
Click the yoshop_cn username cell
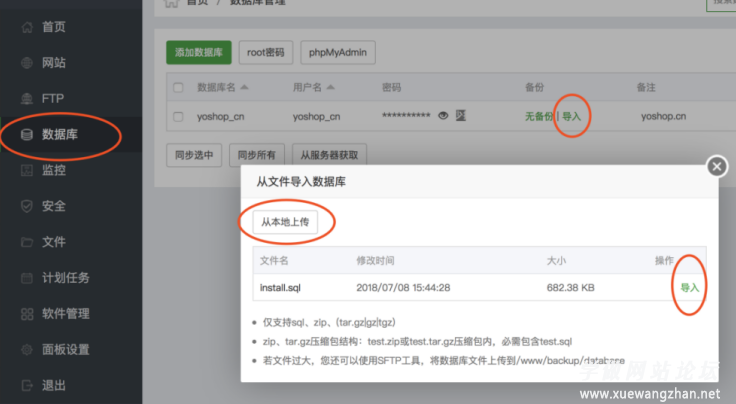coord(316,116)
